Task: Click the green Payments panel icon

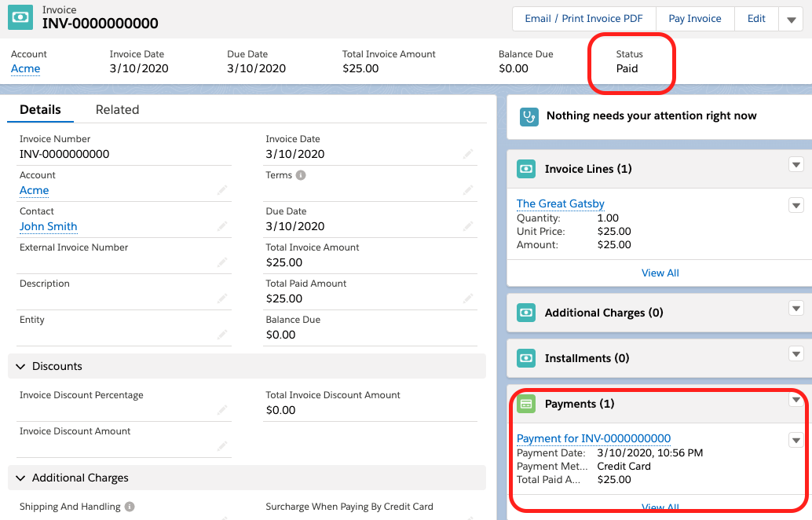Action: coord(526,404)
